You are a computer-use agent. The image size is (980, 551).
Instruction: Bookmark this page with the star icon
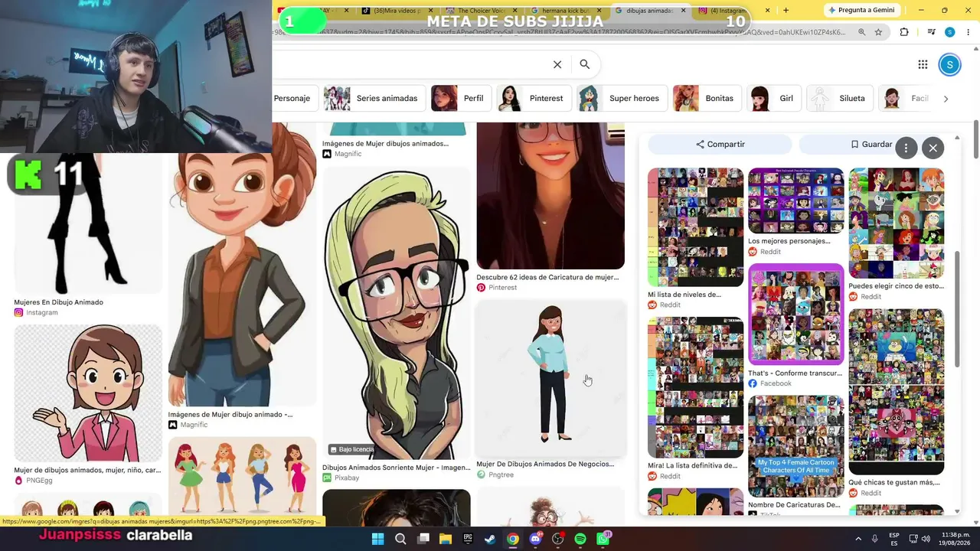pos(878,32)
